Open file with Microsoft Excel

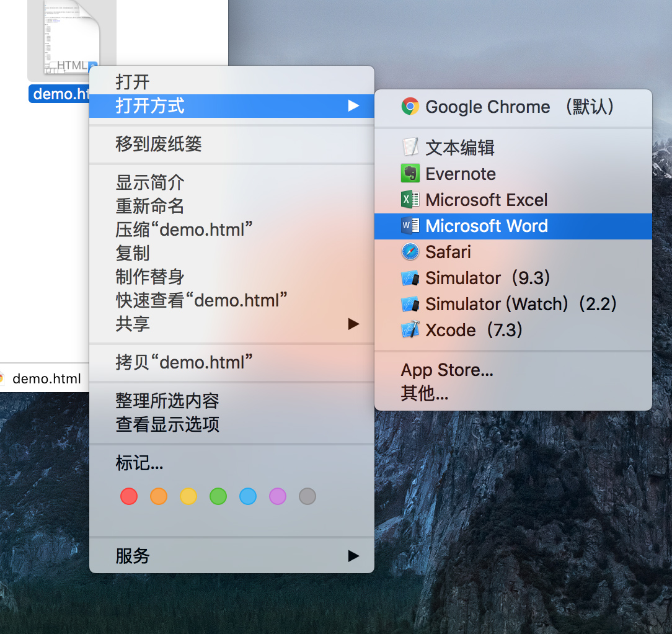coord(513,200)
